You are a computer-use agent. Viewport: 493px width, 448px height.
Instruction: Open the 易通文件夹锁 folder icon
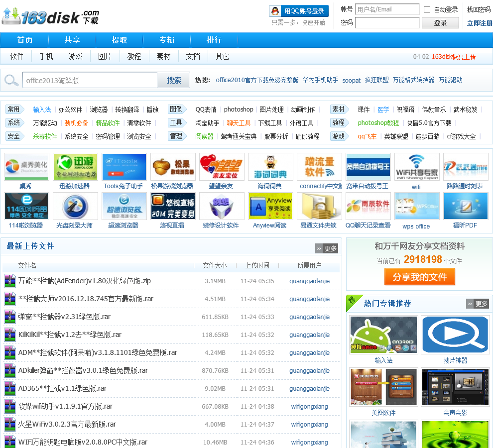pyautogui.click(x=319, y=206)
